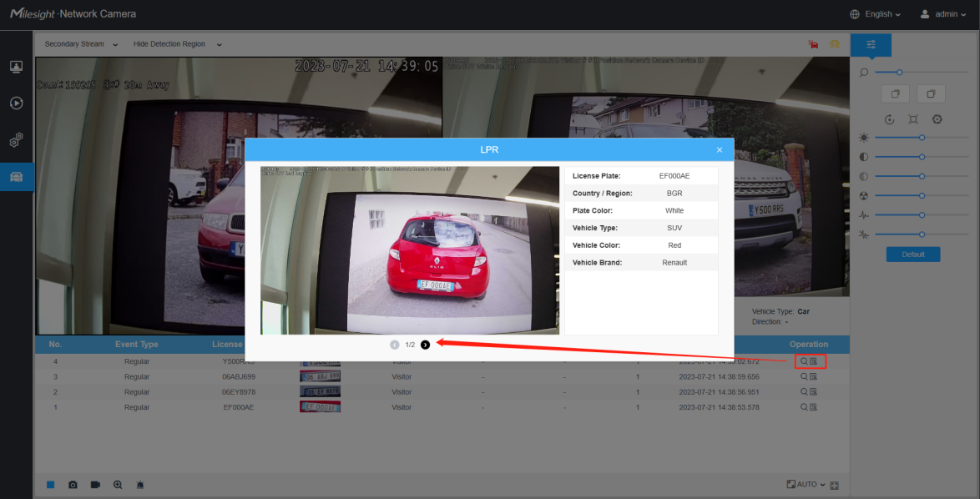Screen dimensions: 980x499
Task: Take a snapshot with the camera icon
Action: tap(73, 485)
